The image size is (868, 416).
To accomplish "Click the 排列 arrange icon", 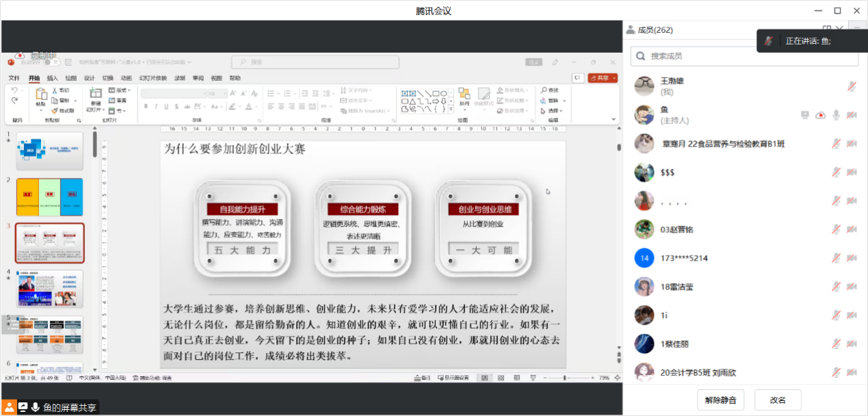I will pyautogui.click(x=464, y=94).
